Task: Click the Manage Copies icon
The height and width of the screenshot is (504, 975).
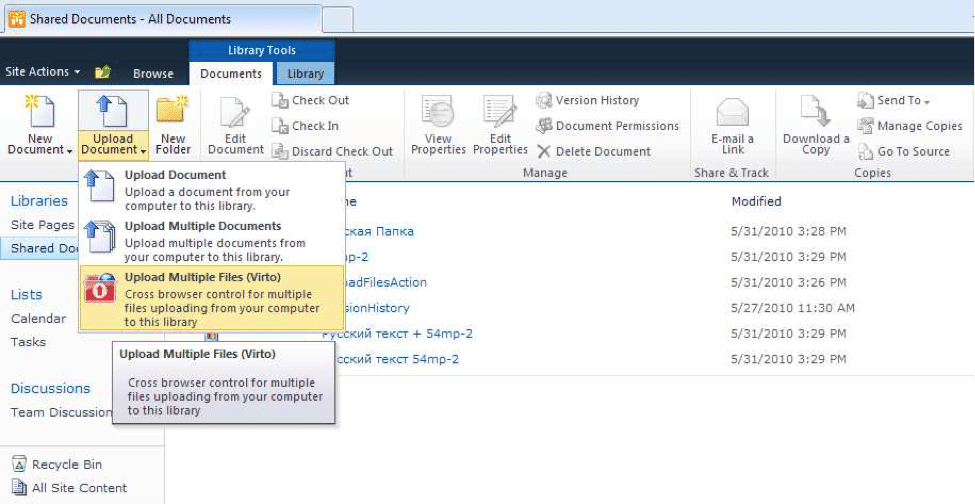Action: click(x=866, y=126)
